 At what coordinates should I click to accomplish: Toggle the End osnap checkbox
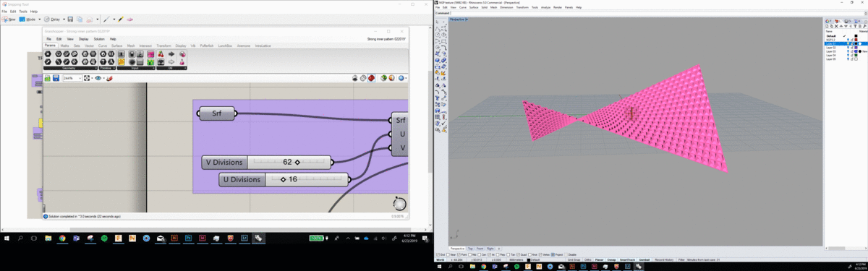(x=438, y=254)
